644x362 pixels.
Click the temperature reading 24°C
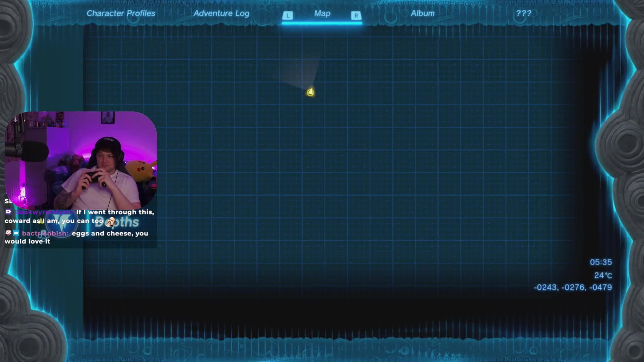[x=603, y=275]
